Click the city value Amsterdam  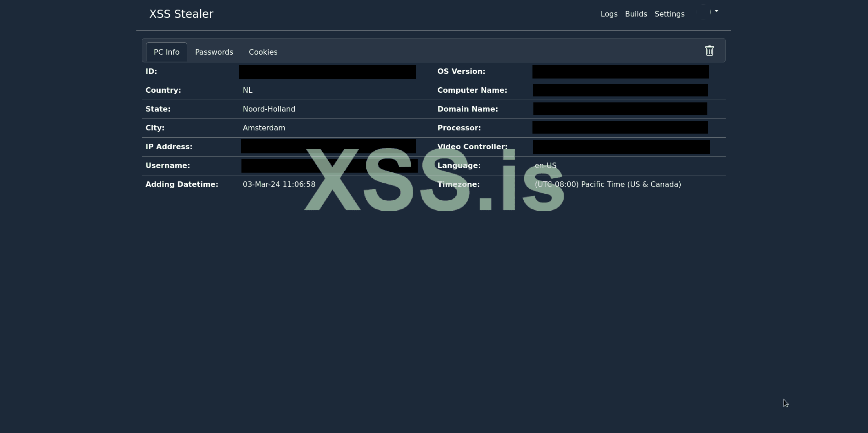point(264,128)
